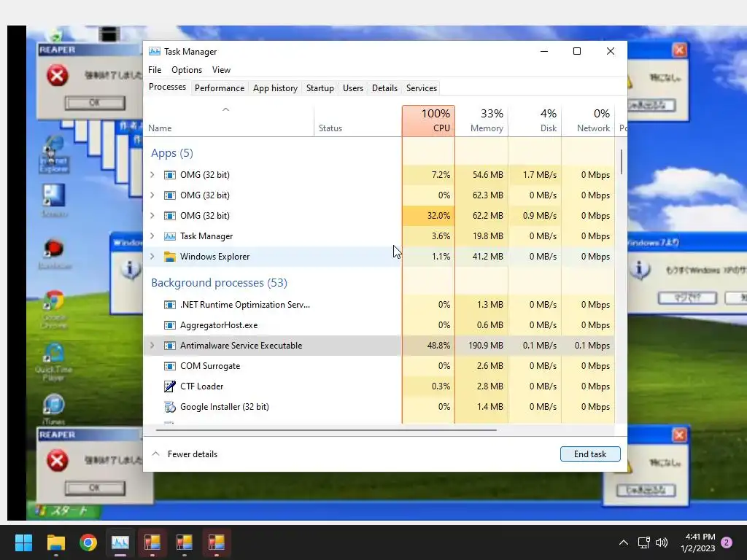The image size is (747, 560).
Task: Switch to the Users tab
Action: coord(353,88)
